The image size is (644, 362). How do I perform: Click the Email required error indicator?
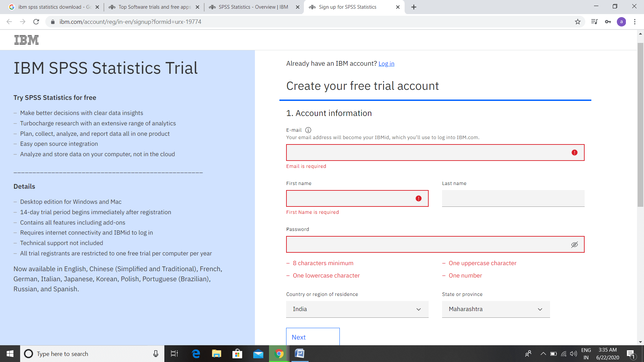click(574, 153)
